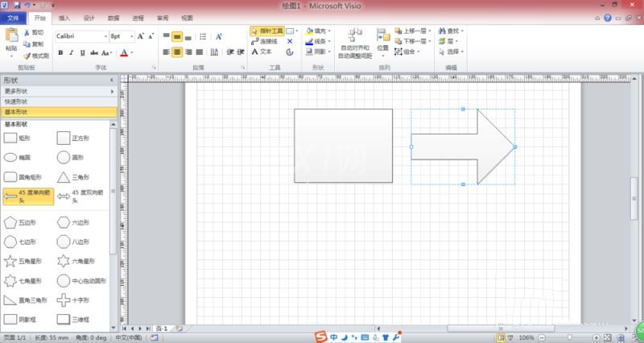Toggle align bottom vertical alignment

[188, 36]
